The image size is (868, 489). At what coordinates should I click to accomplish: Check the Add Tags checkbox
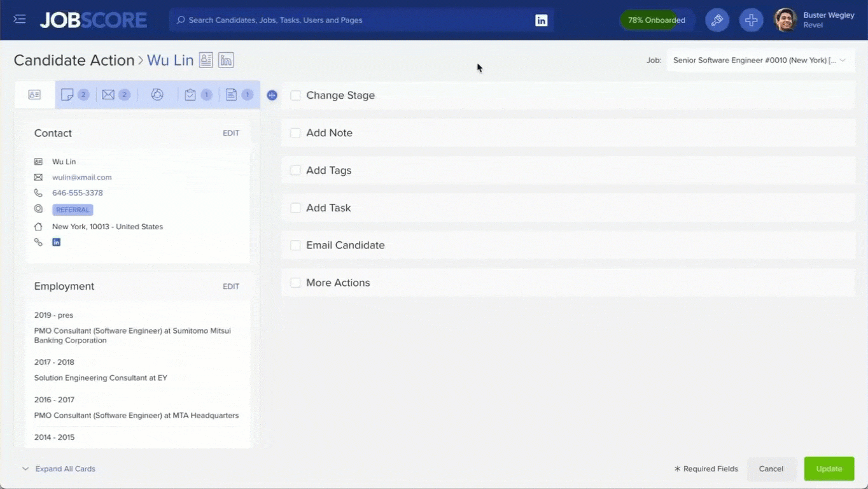click(295, 171)
